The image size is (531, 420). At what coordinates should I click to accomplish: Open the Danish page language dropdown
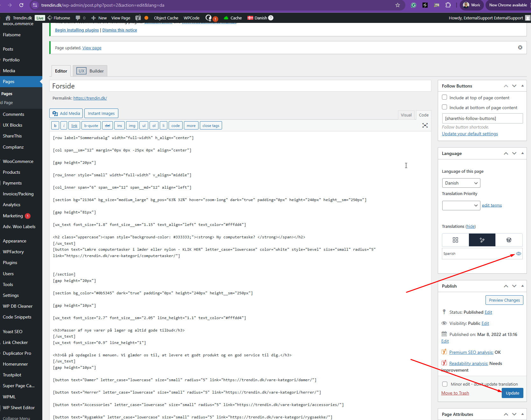click(x=461, y=183)
